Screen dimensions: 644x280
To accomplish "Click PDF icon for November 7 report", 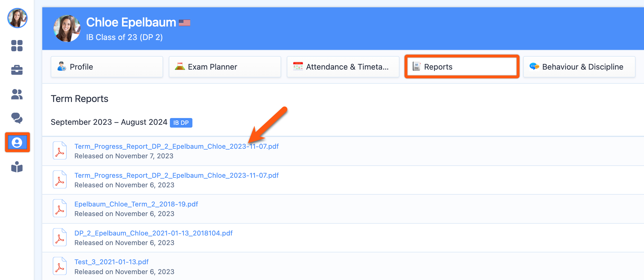I will point(60,151).
